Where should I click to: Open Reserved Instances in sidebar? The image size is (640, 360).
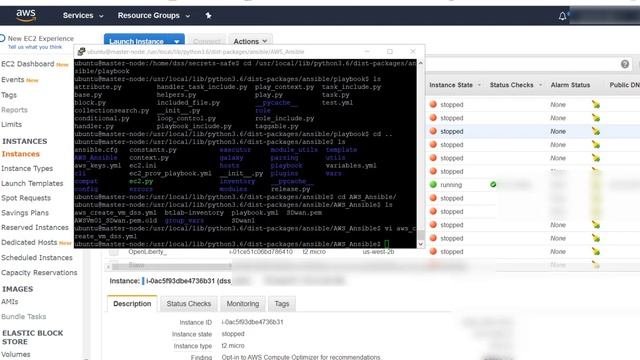click(x=35, y=227)
